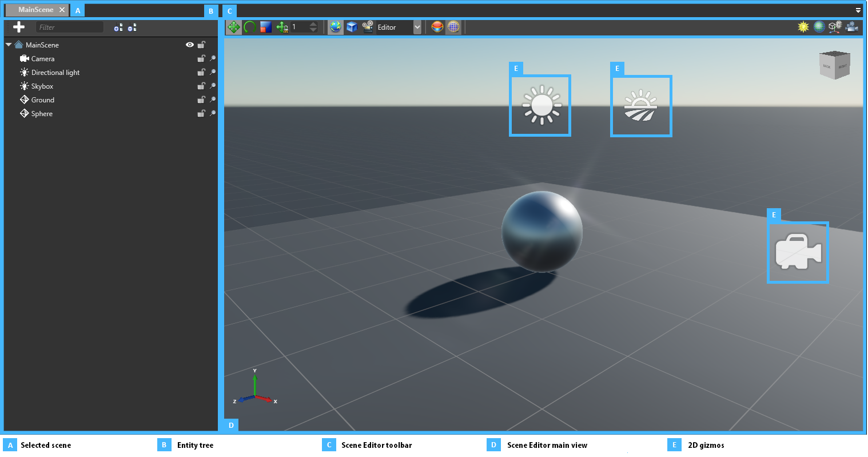Toggle world/local space with the globe icon

point(335,27)
